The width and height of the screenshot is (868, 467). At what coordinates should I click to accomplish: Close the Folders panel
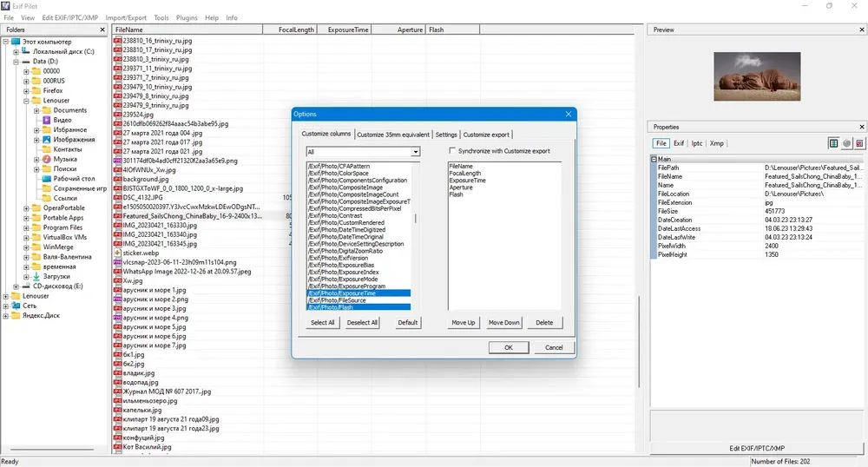pos(102,30)
